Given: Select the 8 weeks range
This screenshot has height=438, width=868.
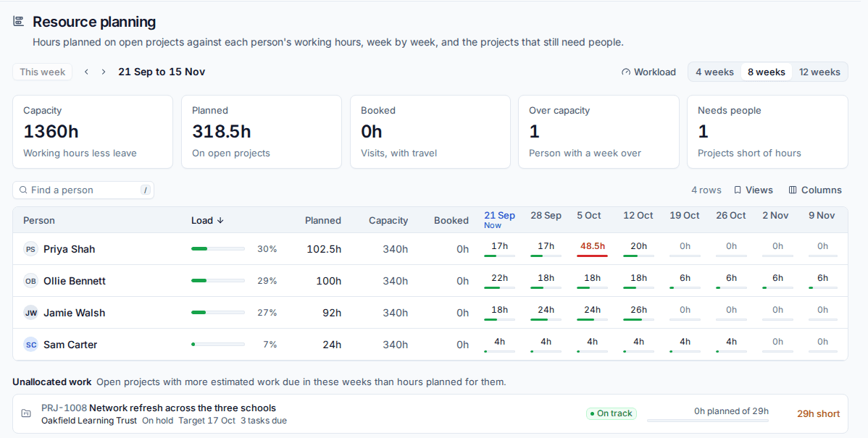Looking at the screenshot, I should [x=766, y=72].
